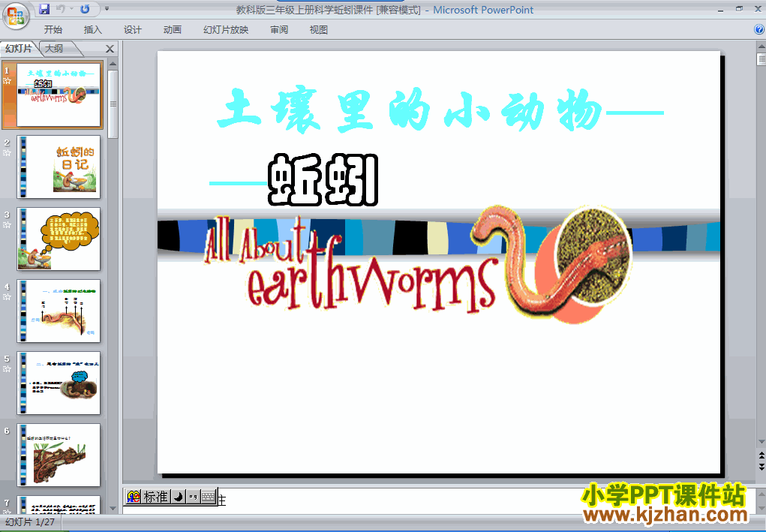Click main slide scroll-down arrow
The width and height of the screenshot is (766, 532).
point(761,442)
